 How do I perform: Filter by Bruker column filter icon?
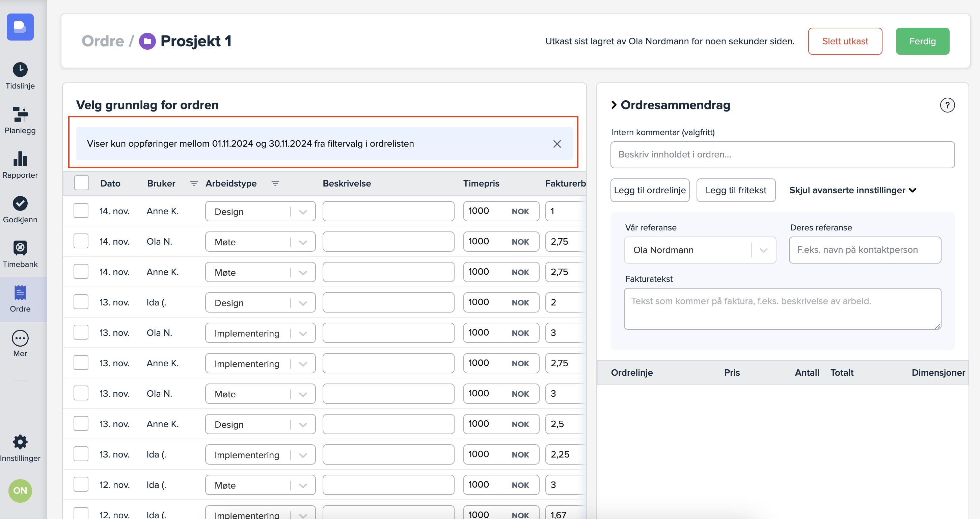194,183
